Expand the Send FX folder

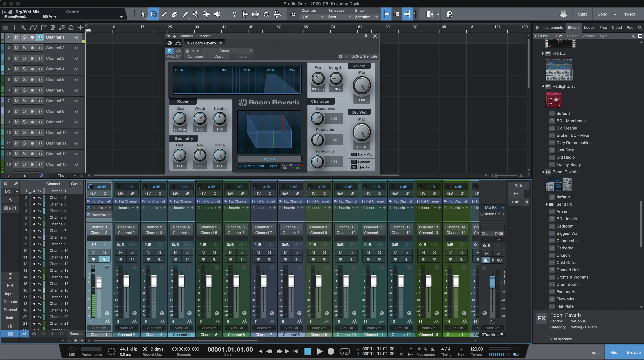(x=547, y=204)
